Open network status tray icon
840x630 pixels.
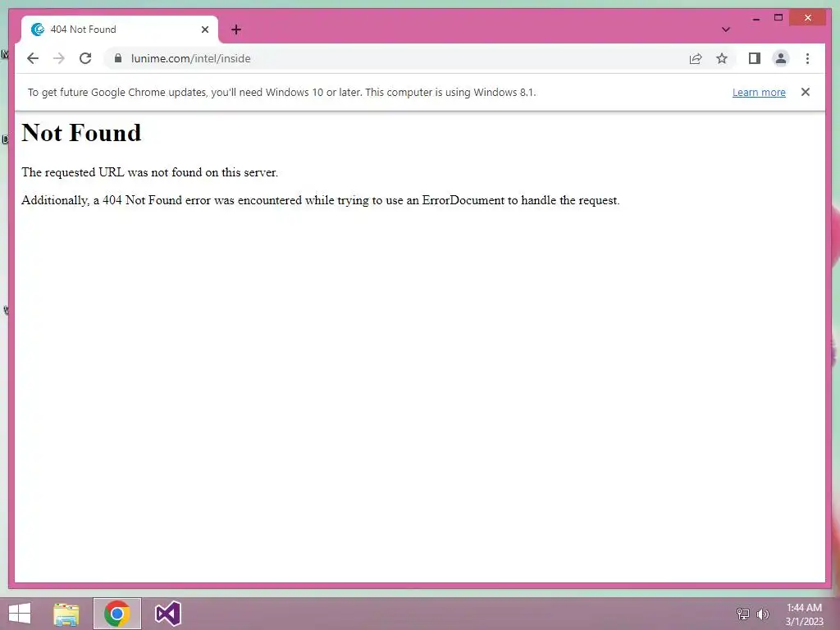pyautogui.click(x=742, y=614)
